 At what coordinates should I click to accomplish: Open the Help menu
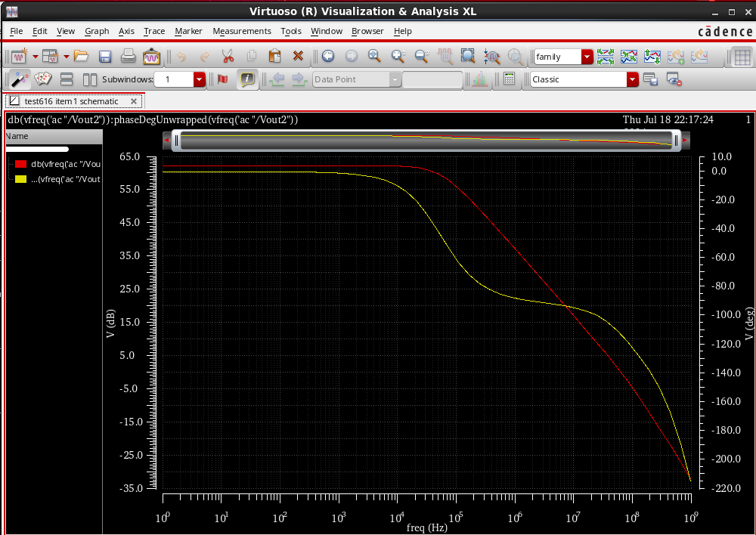click(x=403, y=31)
